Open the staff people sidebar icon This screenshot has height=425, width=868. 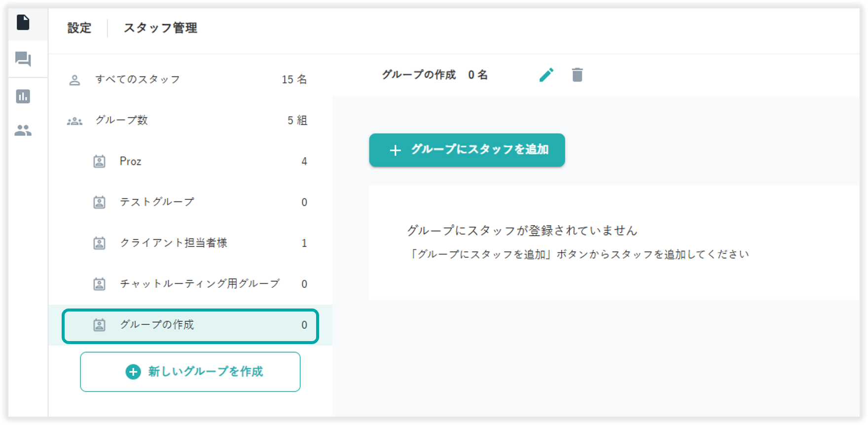[23, 131]
